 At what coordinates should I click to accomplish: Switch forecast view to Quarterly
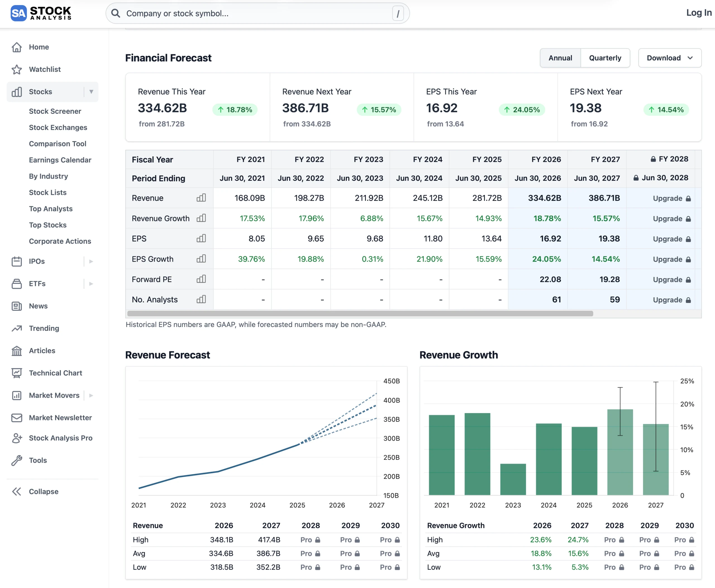[x=605, y=58]
